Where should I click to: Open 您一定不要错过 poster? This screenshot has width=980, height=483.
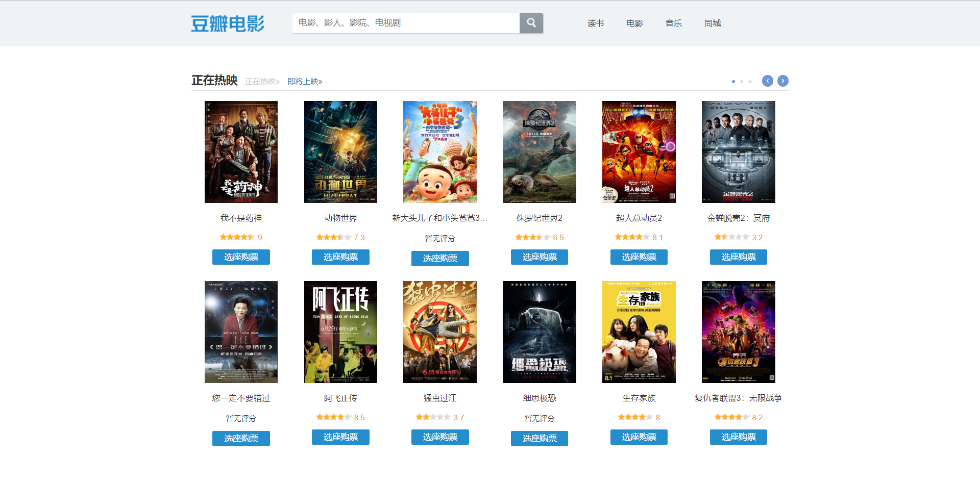click(241, 332)
